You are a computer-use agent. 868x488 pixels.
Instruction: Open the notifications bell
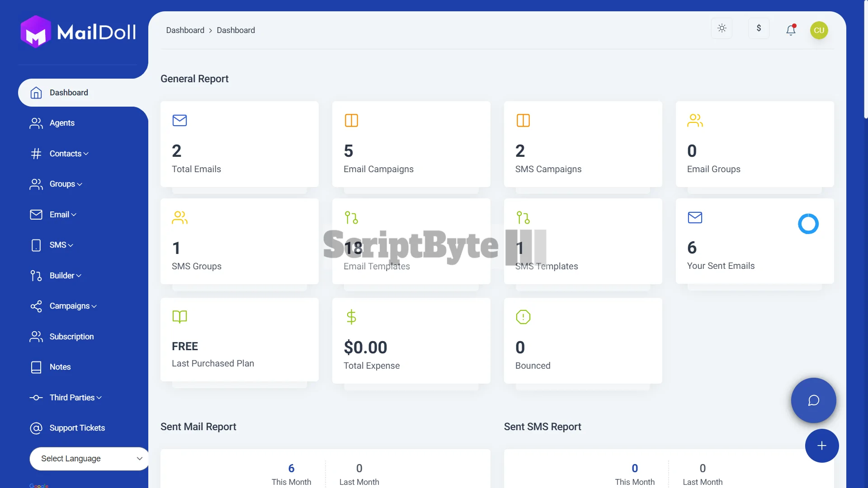[791, 30]
